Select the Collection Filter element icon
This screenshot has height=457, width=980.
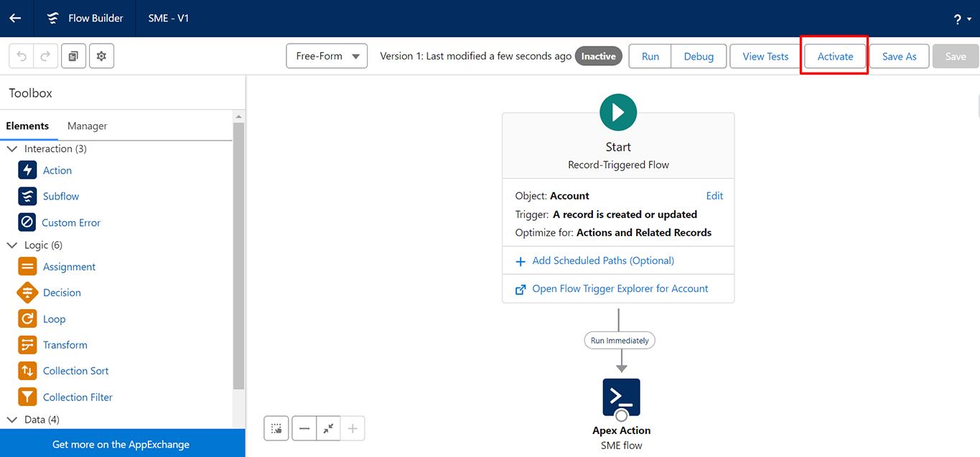tap(27, 397)
